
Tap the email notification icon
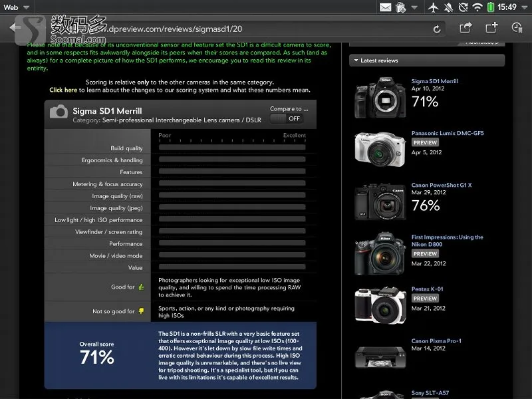pos(385,7)
